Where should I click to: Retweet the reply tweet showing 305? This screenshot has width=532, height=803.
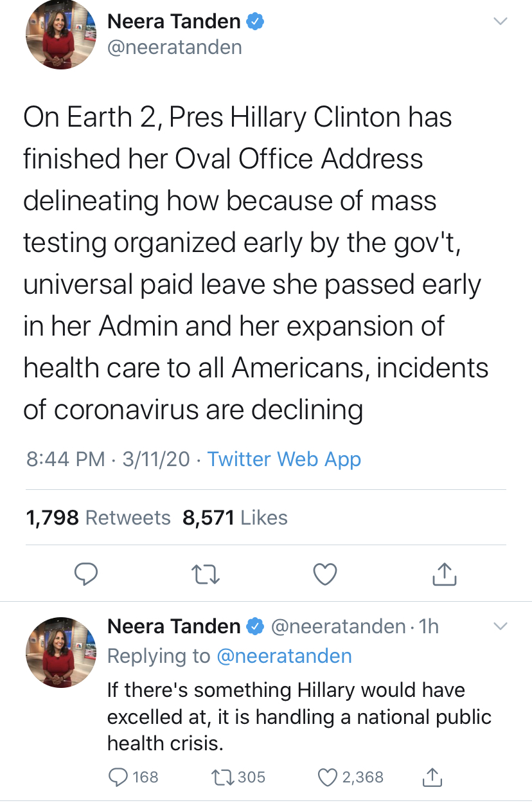point(238,777)
